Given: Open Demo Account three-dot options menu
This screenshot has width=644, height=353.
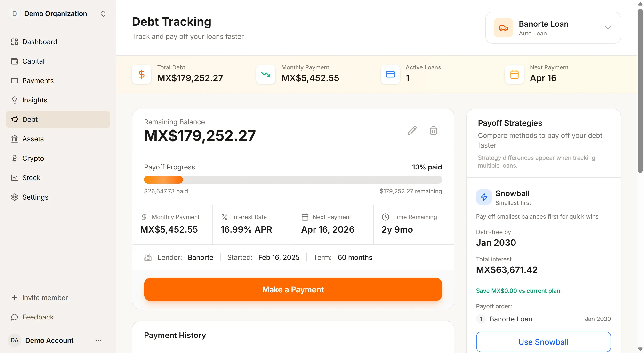Looking at the screenshot, I should click(x=98, y=340).
